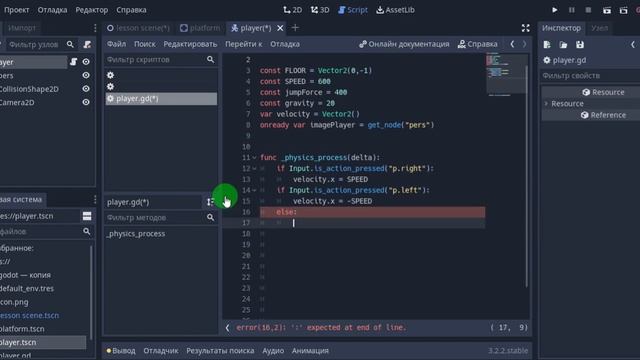640x360 pixels.
Task: Collapse the script list panel
Action: pyautogui.click(x=227, y=328)
